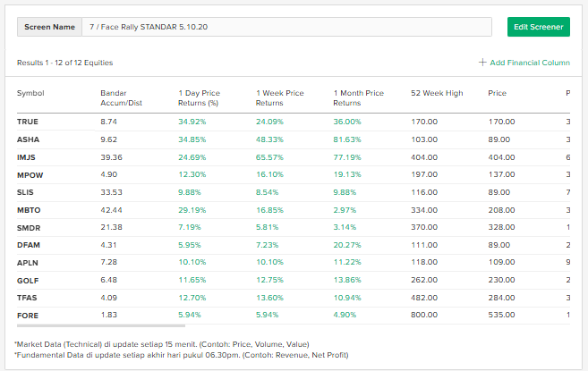Viewport: 588px width, 371px height.
Task: Open the MPOW stock symbol
Action: coord(30,173)
